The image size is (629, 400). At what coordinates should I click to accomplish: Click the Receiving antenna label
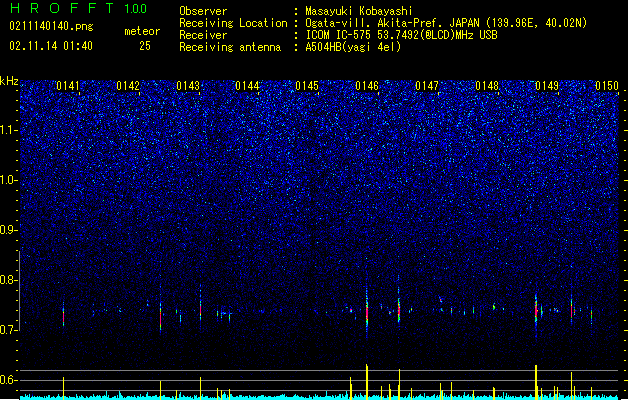230,47
